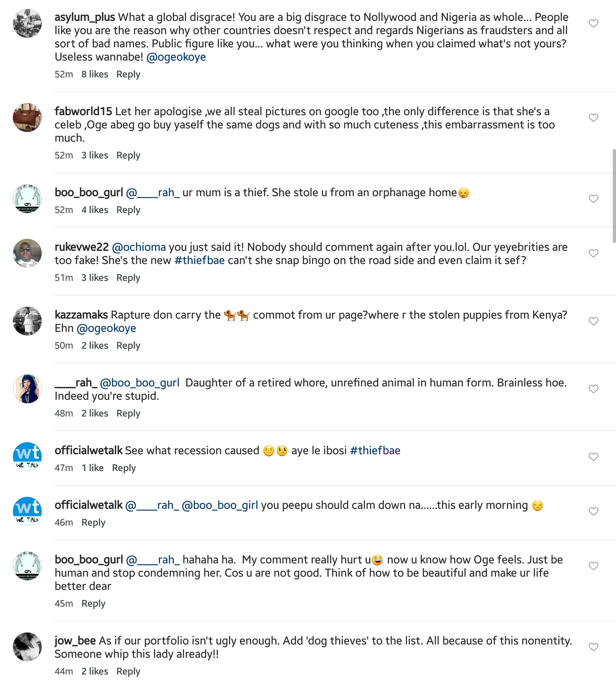The height and width of the screenshot is (687, 616).
Task: Reply to fabworld15's comment
Action: click(x=128, y=155)
